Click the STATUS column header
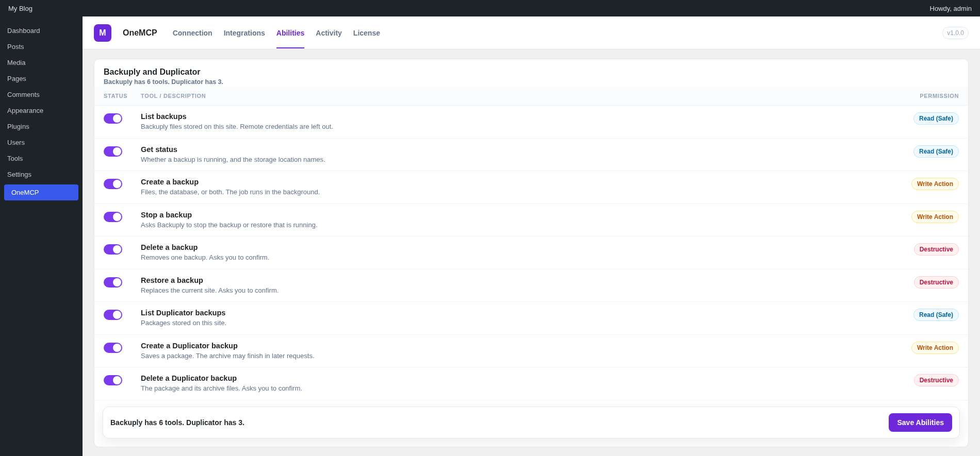Screen dimensions: 980x456 pyautogui.click(x=116, y=96)
